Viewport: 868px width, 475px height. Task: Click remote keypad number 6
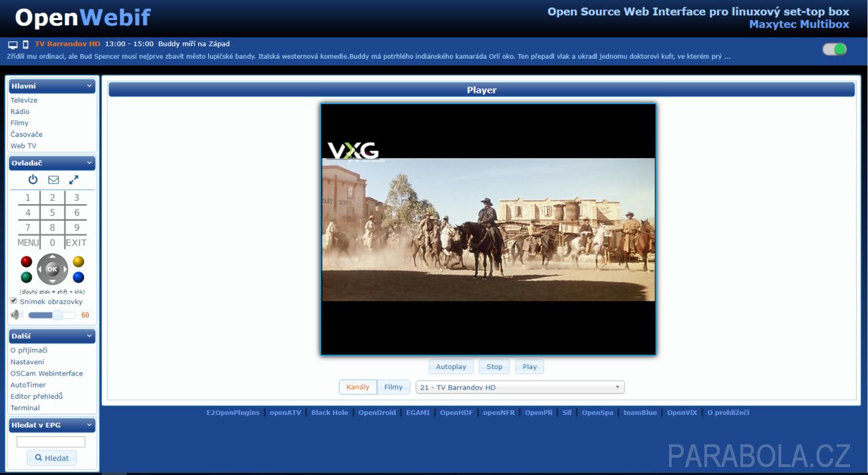(77, 213)
